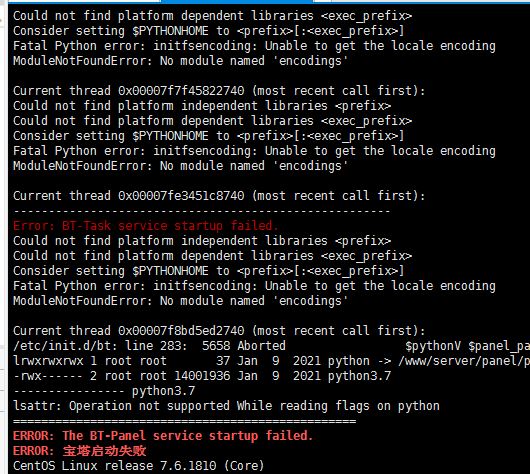
Task: Click the thread address 0x00007f7f45822740
Action: coord(181,91)
